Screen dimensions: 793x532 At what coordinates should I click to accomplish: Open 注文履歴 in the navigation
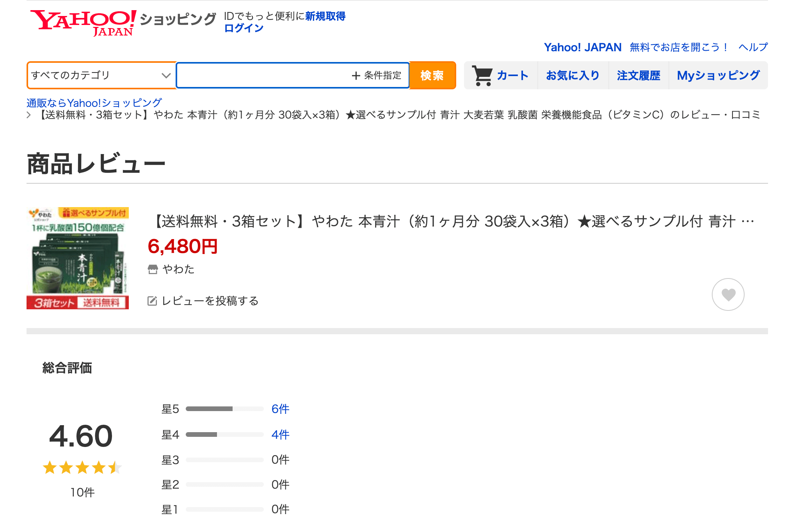click(x=638, y=75)
